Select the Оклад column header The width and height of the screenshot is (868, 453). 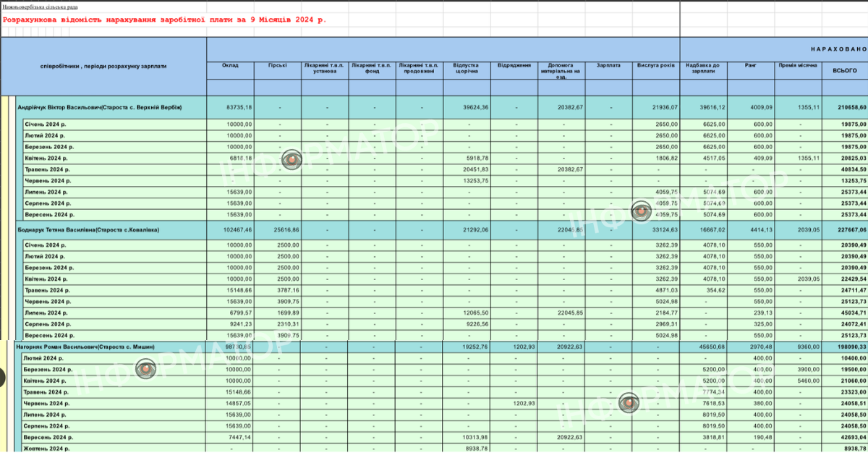tap(230, 65)
